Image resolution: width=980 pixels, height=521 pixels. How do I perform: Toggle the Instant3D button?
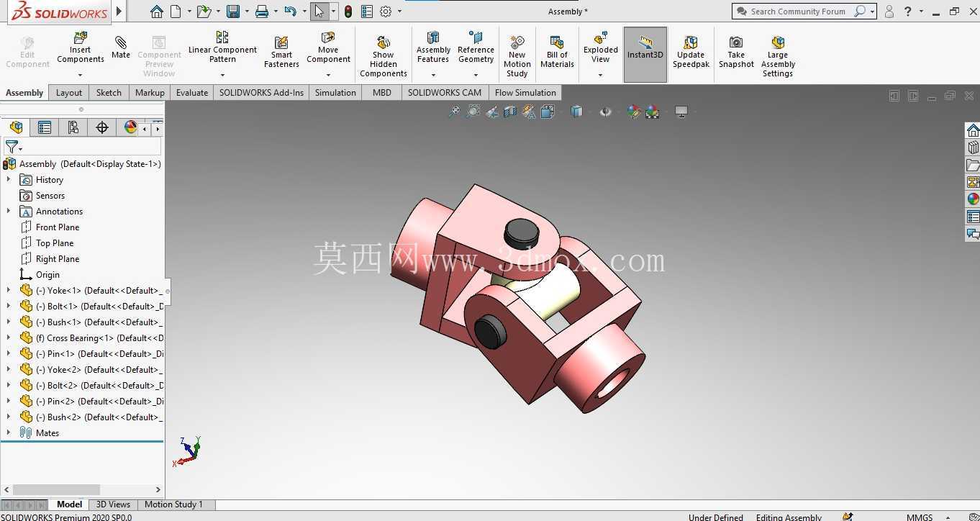click(645, 55)
